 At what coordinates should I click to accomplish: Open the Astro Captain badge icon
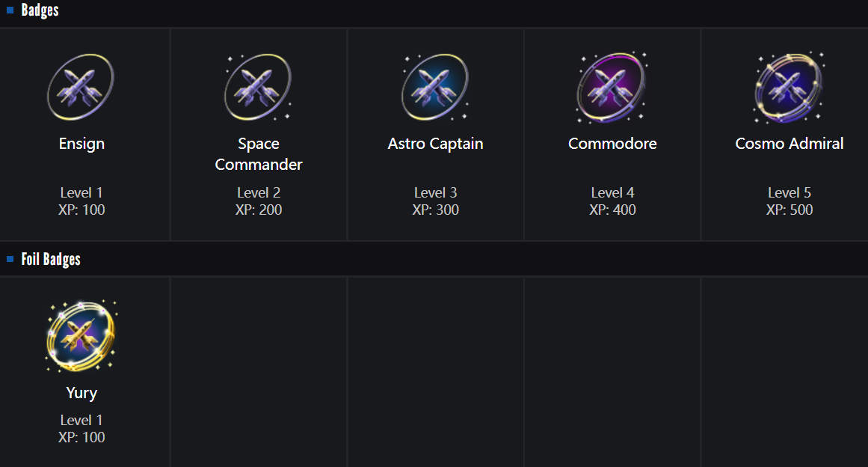[435, 88]
